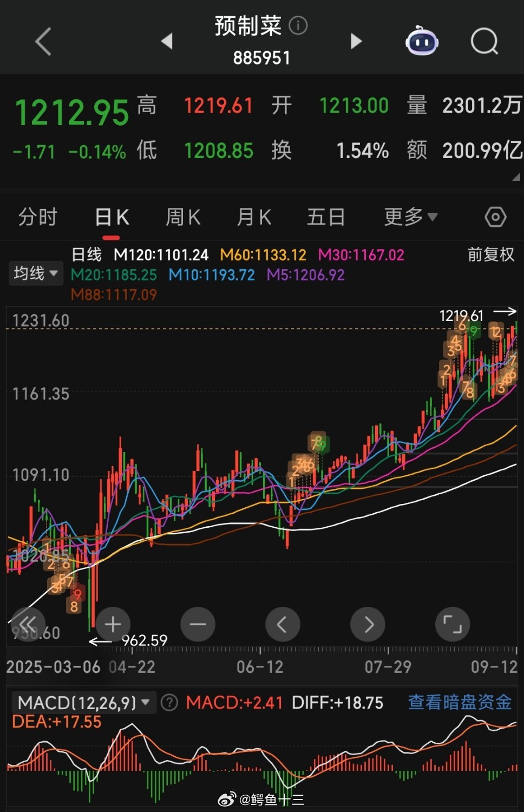Tap the M30:1167.02 average label
This screenshot has width=524, height=812.
coord(361,254)
